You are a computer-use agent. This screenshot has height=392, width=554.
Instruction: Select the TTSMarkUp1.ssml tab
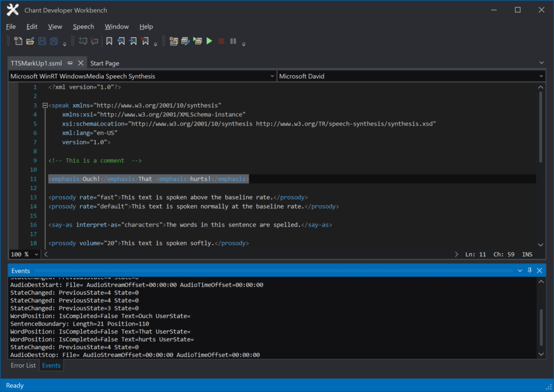click(x=36, y=63)
